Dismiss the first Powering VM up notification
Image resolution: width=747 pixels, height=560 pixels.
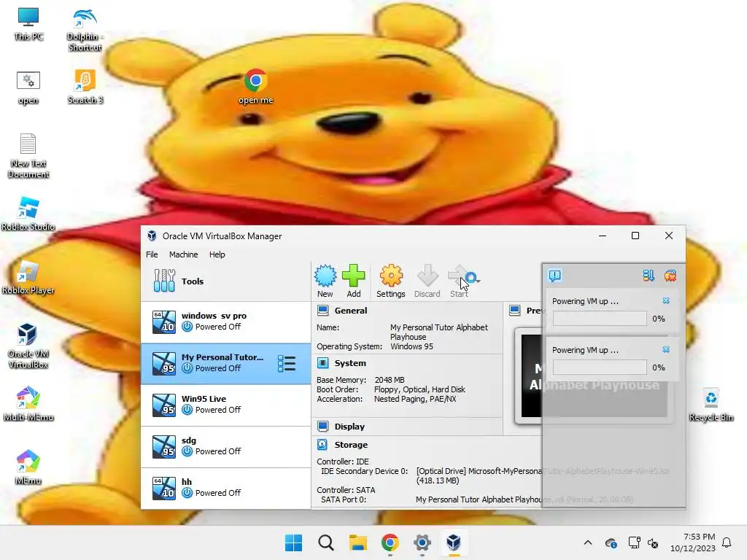click(666, 301)
